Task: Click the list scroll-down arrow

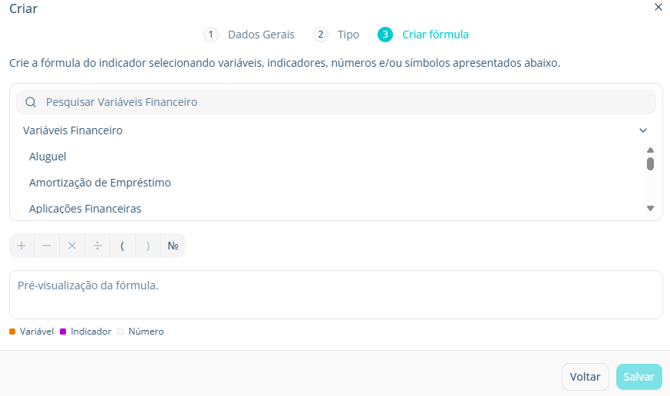Action: click(x=650, y=208)
